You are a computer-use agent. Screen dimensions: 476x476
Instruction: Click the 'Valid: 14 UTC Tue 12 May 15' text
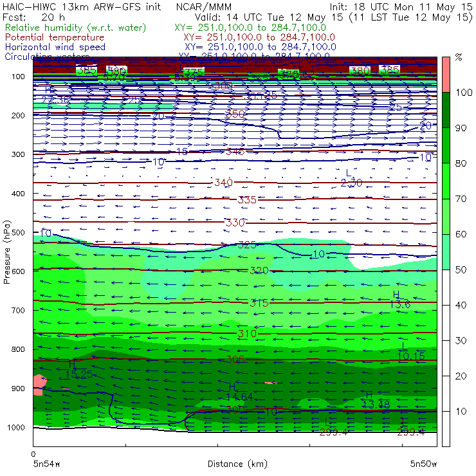270,17
